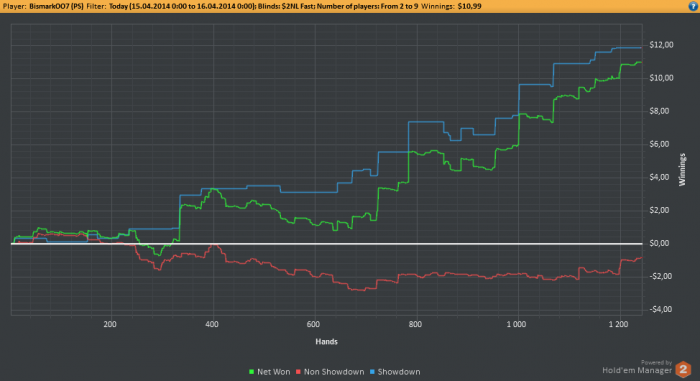Click the $8,00 axis label
Viewport: 700px width, 381px height.
[x=659, y=111]
